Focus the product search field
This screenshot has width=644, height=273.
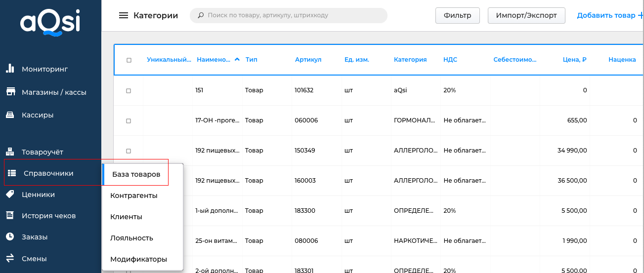click(x=292, y=15)
